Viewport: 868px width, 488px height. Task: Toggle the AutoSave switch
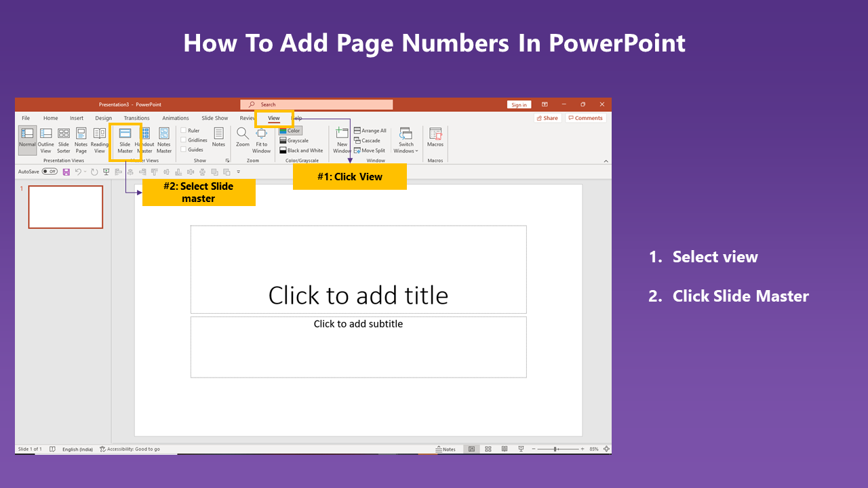[x=50, y=172]
